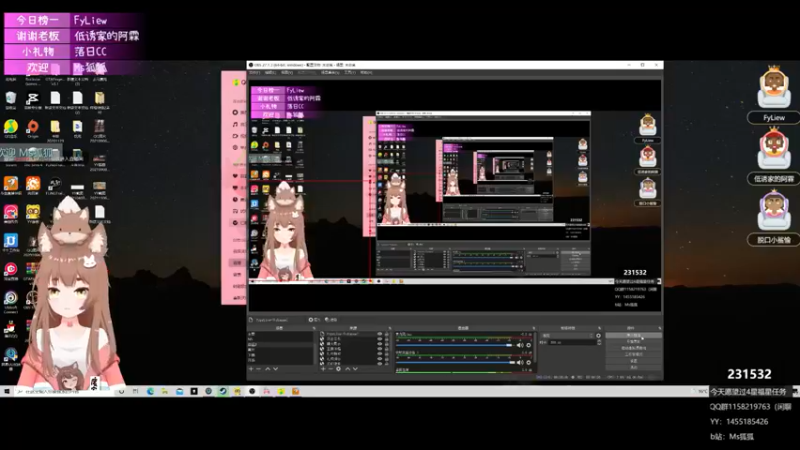Open the Ubisoft Connect desktop icon
The image size is (800, 450).
pyautogui.click(x=11, y=301)
